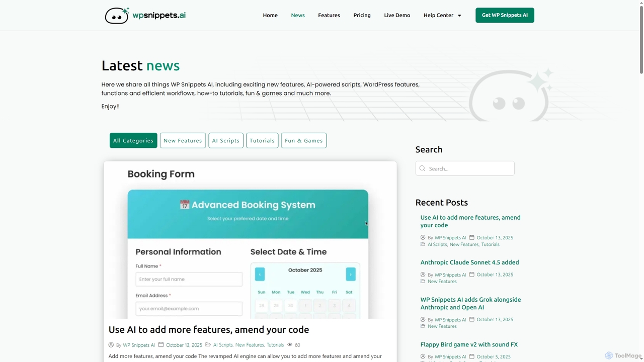Open recent post 'Anthropic Claude Sonnet 4.5 added'
The width and height of the screenshot is (644, 362).
coord(469,262)
